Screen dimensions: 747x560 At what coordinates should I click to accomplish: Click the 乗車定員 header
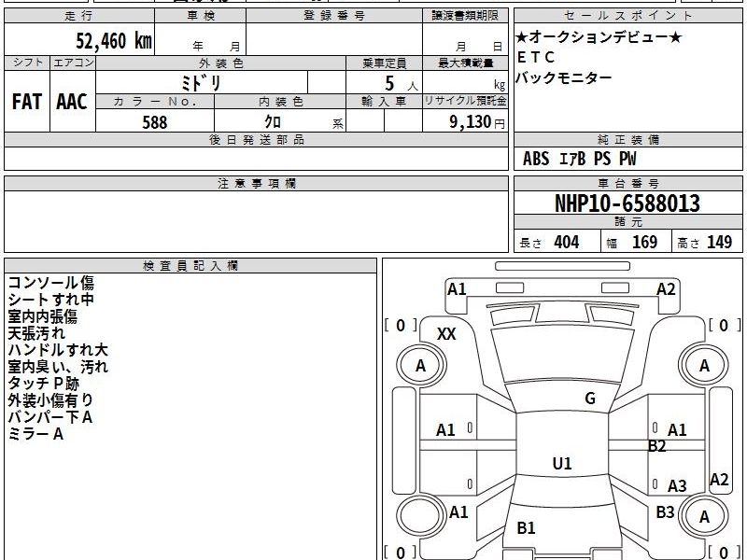pos(385,63)
